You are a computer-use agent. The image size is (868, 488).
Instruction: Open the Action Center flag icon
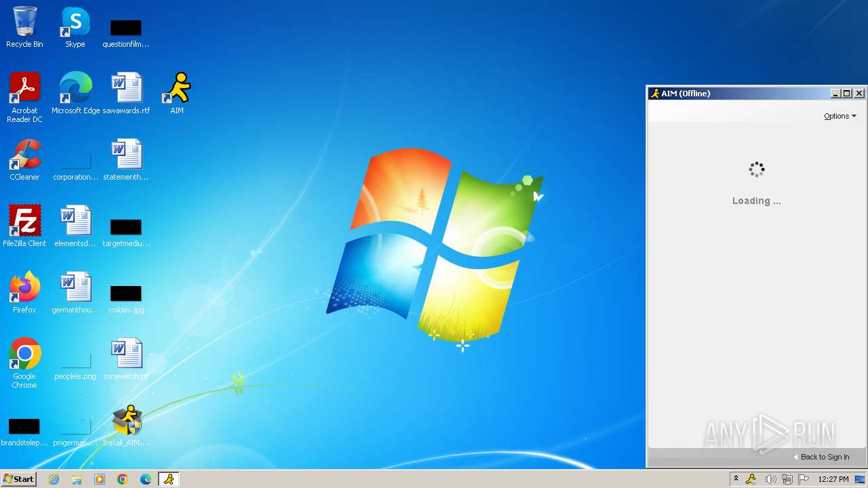804,479
